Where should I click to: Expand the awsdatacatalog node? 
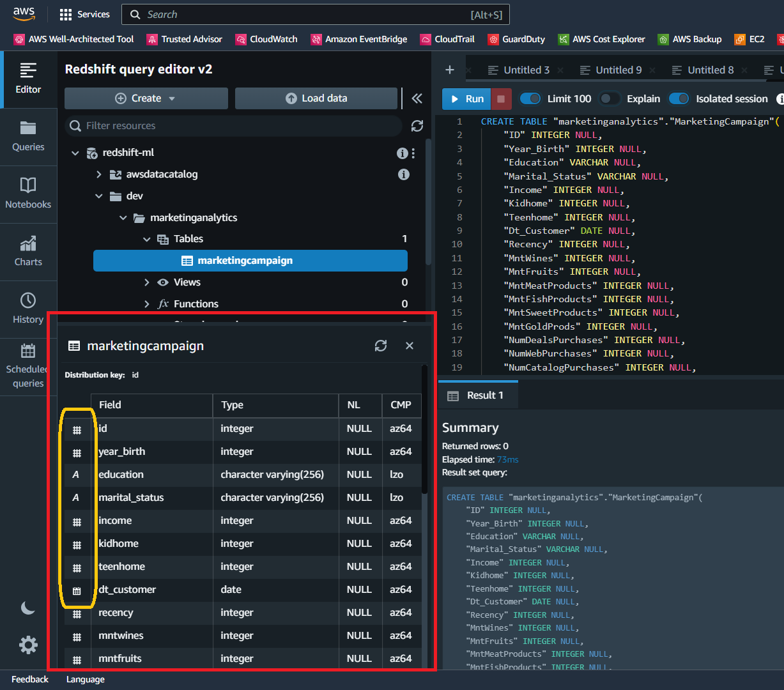click(x=98, y=174)
